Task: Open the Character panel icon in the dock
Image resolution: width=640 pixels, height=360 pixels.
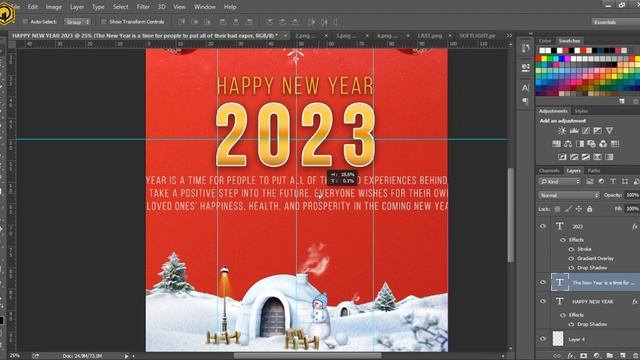Action: pyautogui.click(x=526, y=87)
